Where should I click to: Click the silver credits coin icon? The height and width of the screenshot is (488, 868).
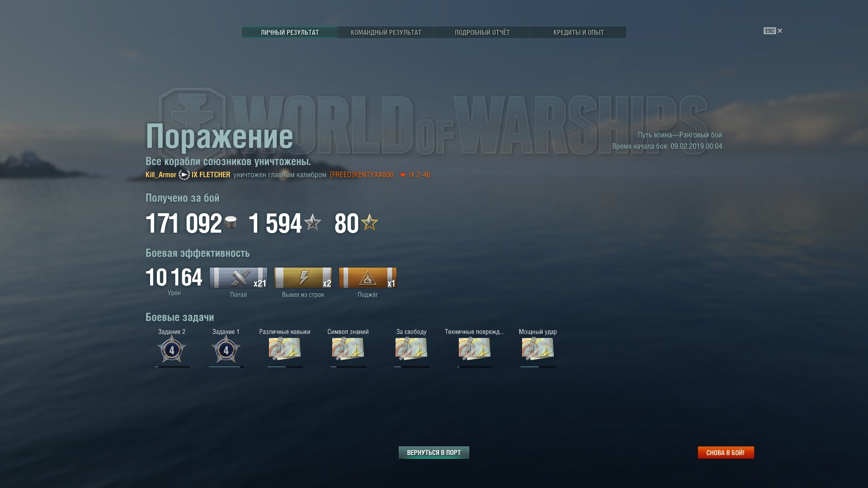pos(231,222)
